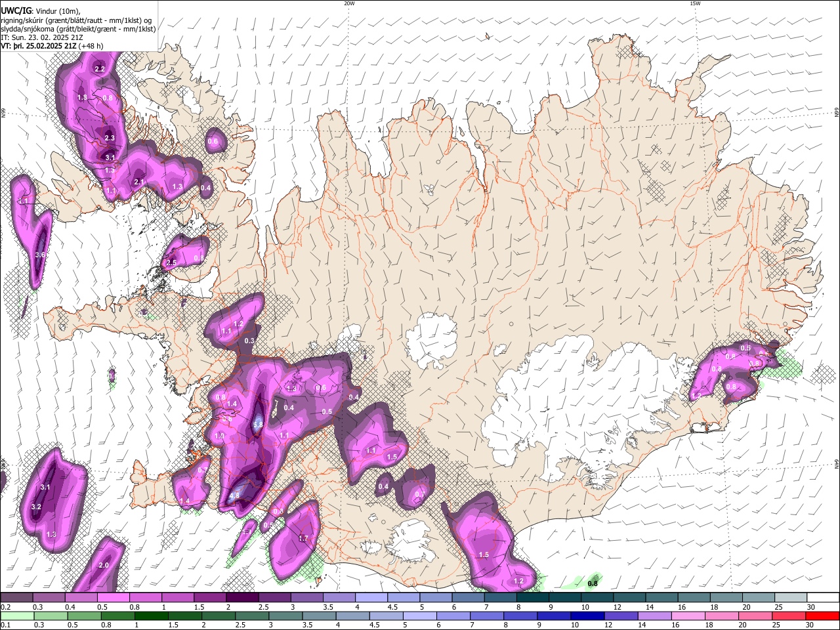
Task: Click the 3.2 precipitation value on the map
Action: (36, 507)
